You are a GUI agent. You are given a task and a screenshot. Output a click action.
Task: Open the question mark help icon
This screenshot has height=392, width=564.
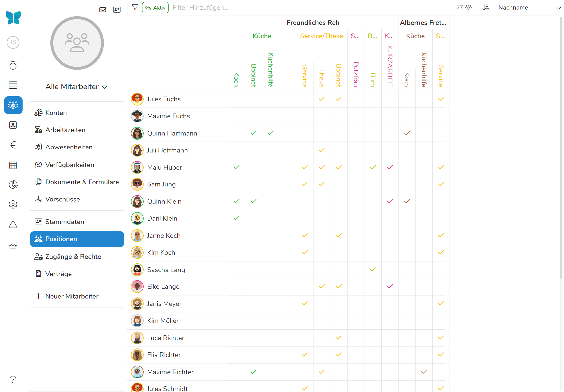click(x=13, y=379)
